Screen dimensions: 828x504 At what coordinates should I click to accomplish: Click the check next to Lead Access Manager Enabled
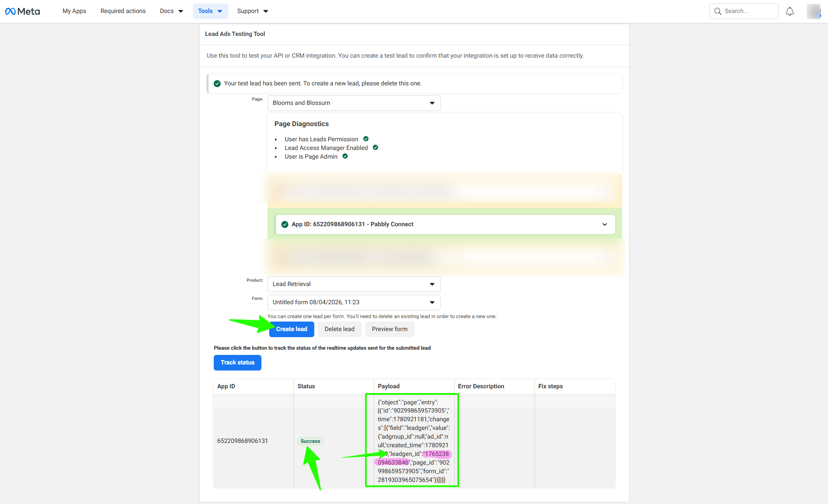pyautogui.click(x=375, y=148)
